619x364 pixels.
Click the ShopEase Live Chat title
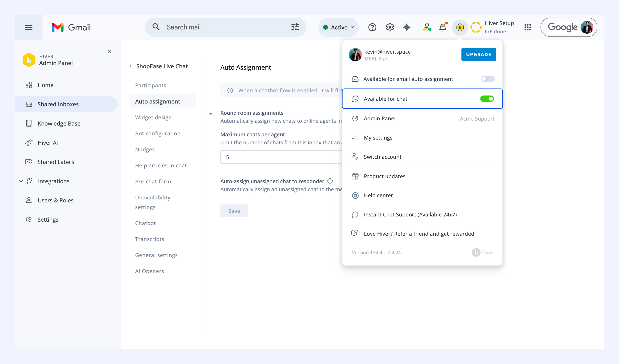pos(162,66)
